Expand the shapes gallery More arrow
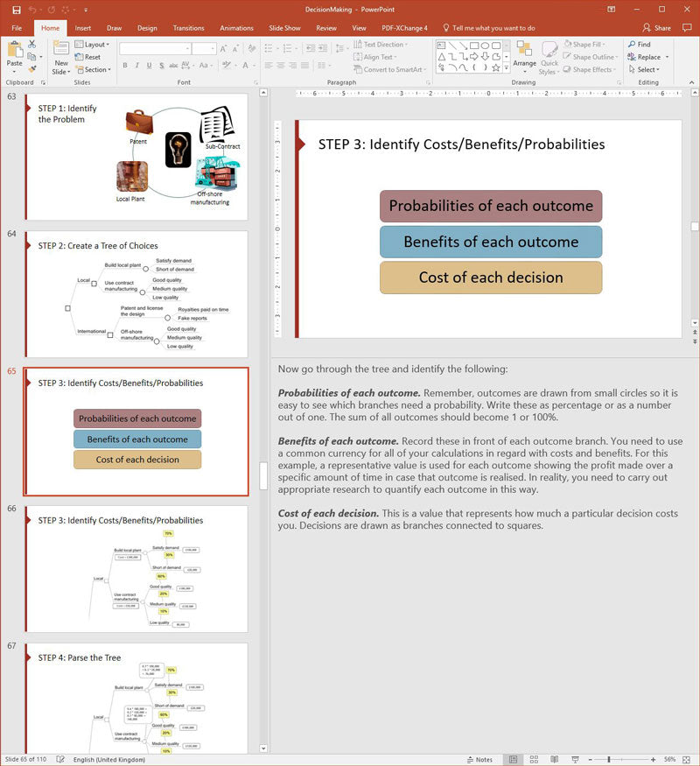700x766 pixels. coord(507,68)
